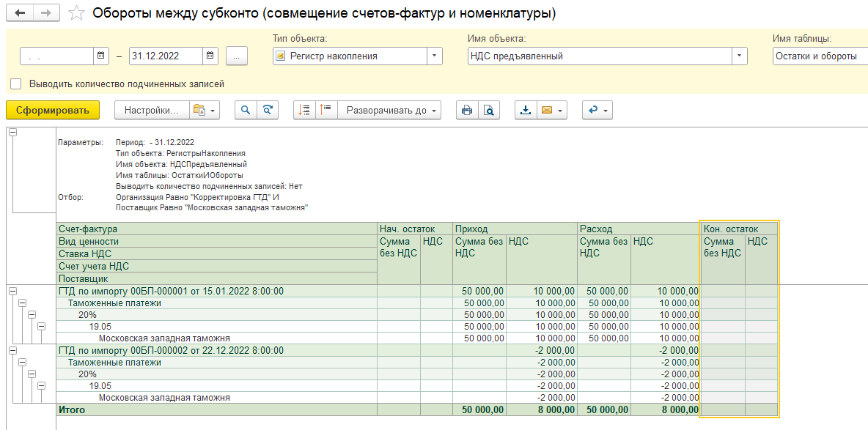Click the Вид ценности header cell
868x430 pixels.
(x=216, y=241)
